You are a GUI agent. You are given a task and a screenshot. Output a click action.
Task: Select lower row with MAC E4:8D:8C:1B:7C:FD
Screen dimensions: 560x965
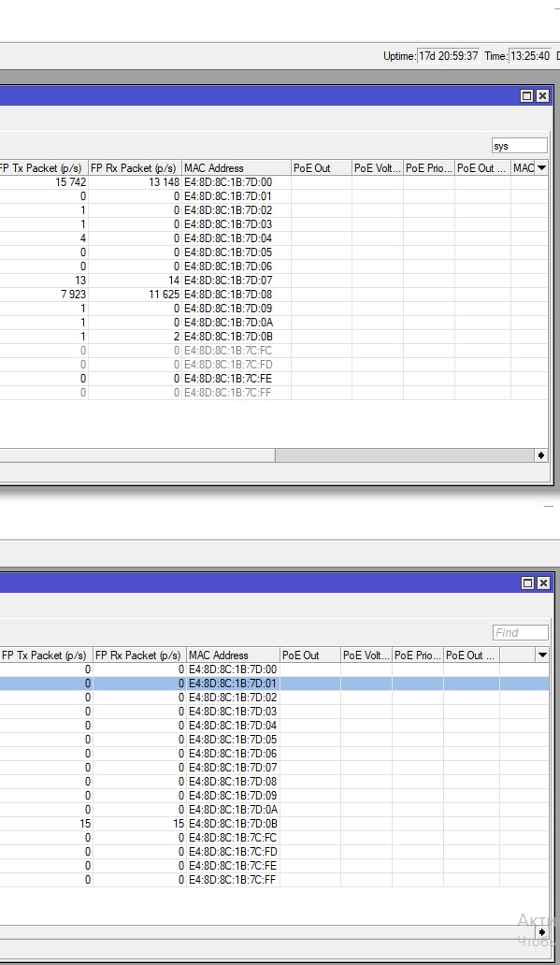coord(275,852)
